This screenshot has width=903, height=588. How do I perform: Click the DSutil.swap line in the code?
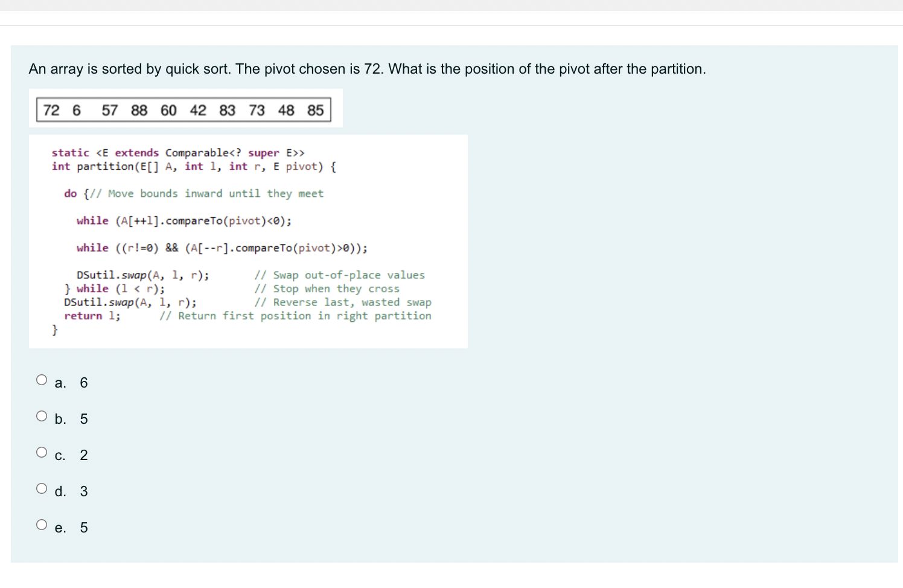coord(142,275)
